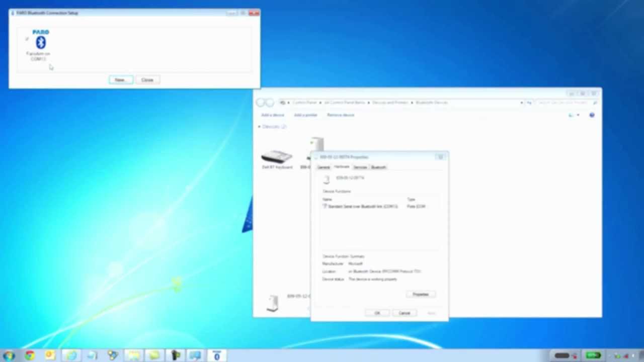Switch to the Bluetooth tab in Properties
This screenshot has height=362, width=644.
[x=378, y=167]
